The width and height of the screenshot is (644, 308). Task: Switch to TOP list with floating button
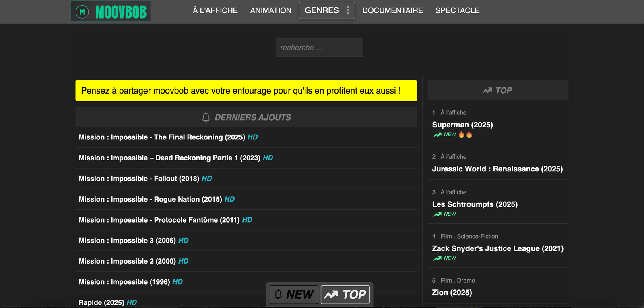(x=345, y=295)
